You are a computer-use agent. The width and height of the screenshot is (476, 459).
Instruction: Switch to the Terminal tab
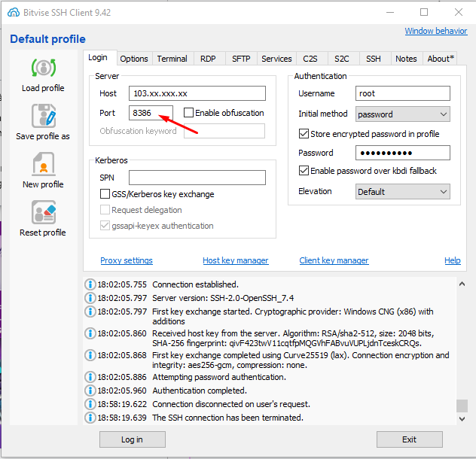coord(172,59)
